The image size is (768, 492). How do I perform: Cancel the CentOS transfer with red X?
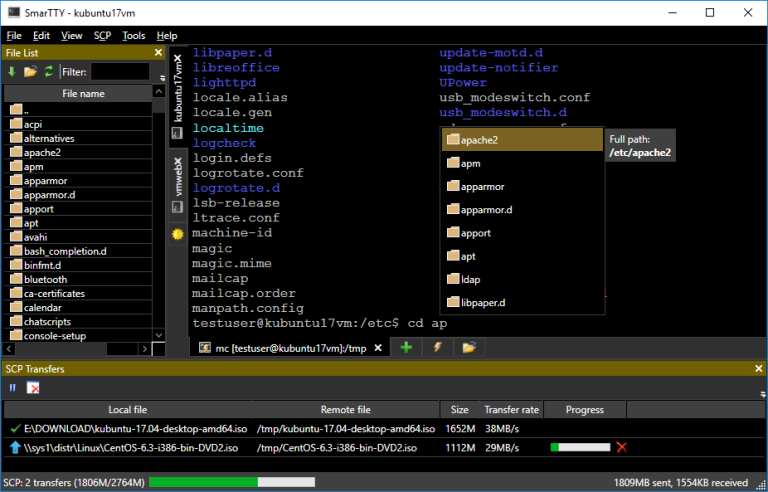[x=622, y=448]
